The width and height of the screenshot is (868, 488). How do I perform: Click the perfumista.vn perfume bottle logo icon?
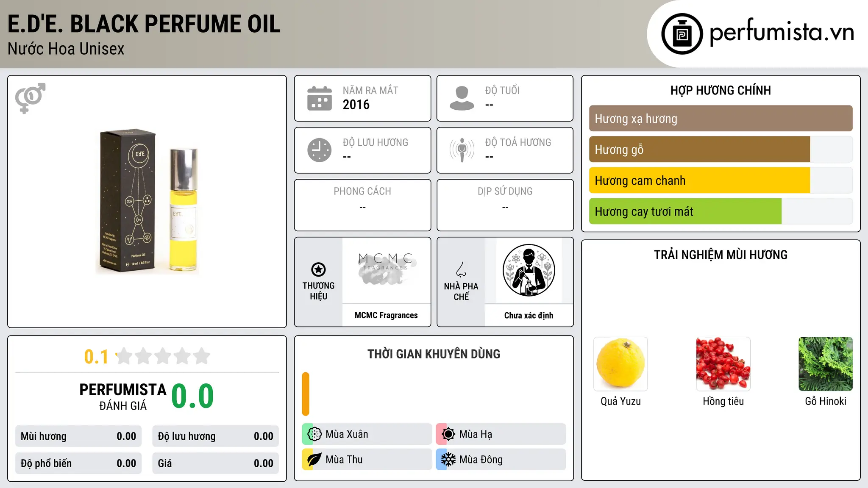pyautogui.click(x=682, y=34)
